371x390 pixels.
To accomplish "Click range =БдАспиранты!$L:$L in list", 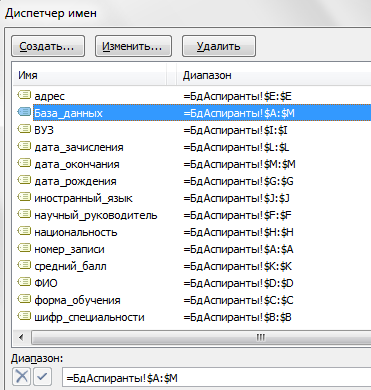I will 236,147.
